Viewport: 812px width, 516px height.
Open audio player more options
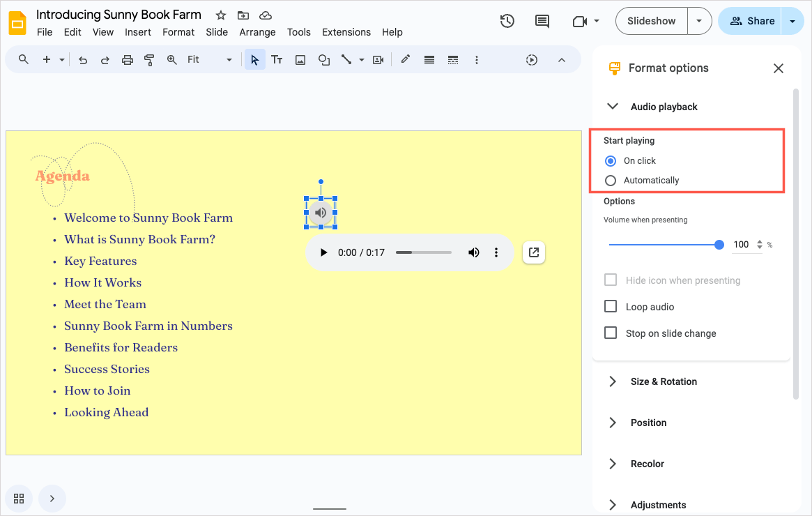point(496,252)
